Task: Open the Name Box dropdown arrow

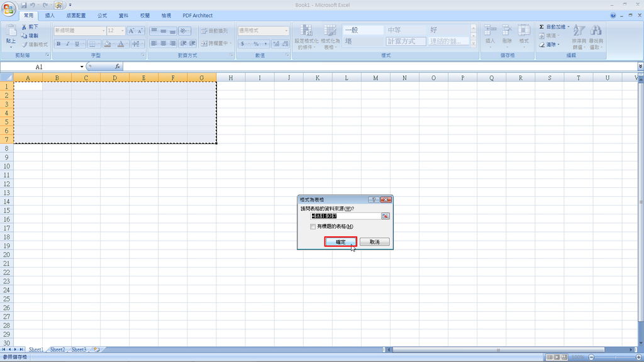Action: point(82,67)
